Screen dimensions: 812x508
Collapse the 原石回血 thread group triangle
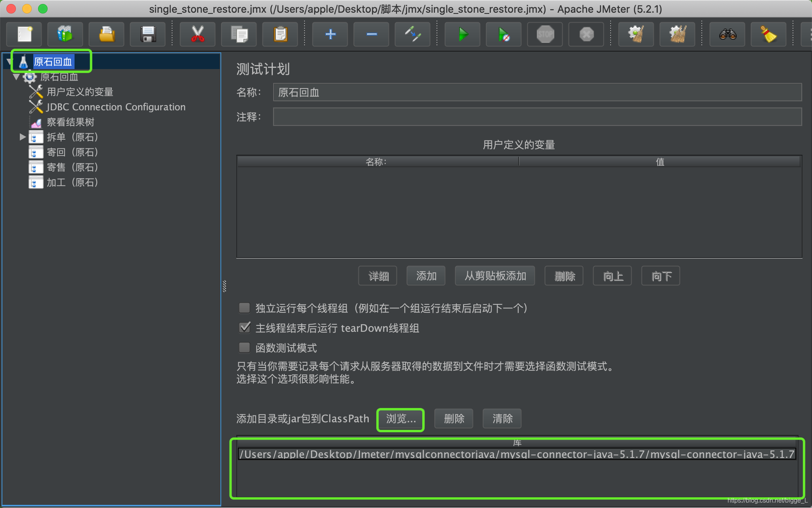(16, 77)
